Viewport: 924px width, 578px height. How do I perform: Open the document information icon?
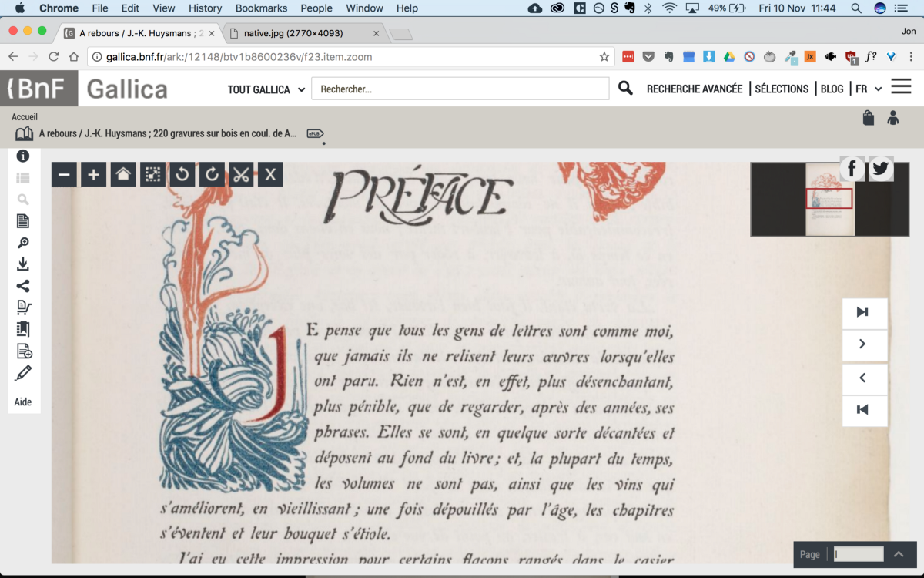[x=23, y=156]
